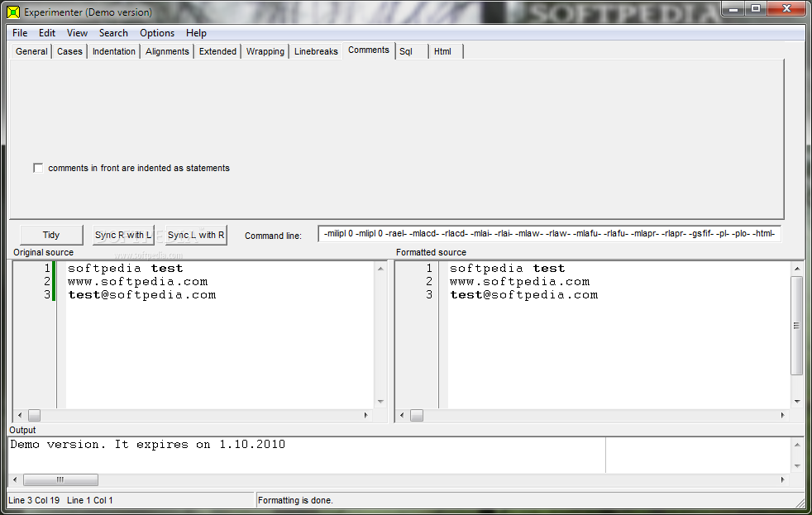This screenshot has width=812, height=515.
Task: Click 'test@softpedia.com' in Formatted source pane
Action: point(523,295)
